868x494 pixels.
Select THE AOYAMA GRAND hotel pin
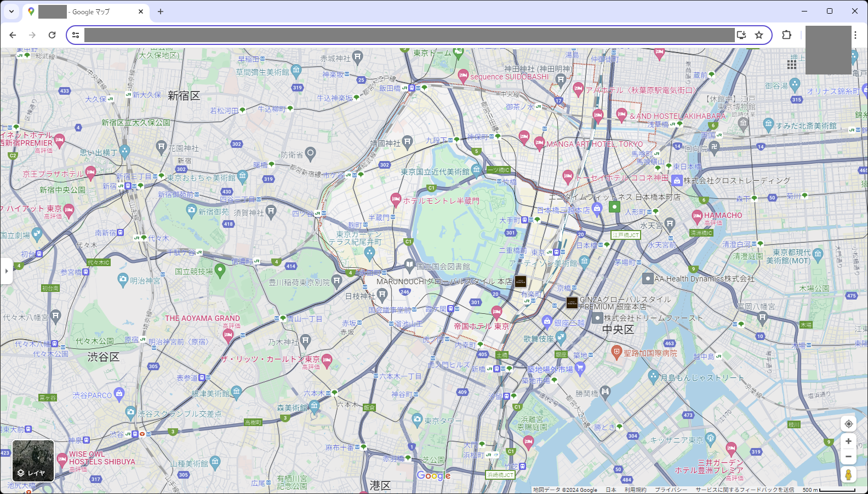tap(228, 335)
